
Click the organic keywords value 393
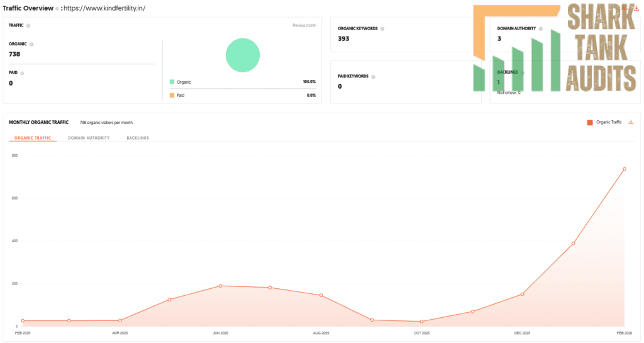tap(343, 38)
